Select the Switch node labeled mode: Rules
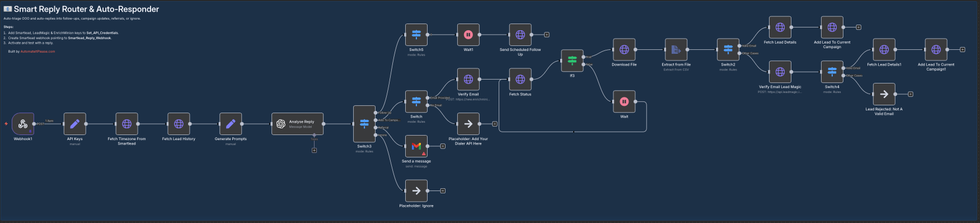This screenshot has height=223, width=980. (x=416, y=101)
